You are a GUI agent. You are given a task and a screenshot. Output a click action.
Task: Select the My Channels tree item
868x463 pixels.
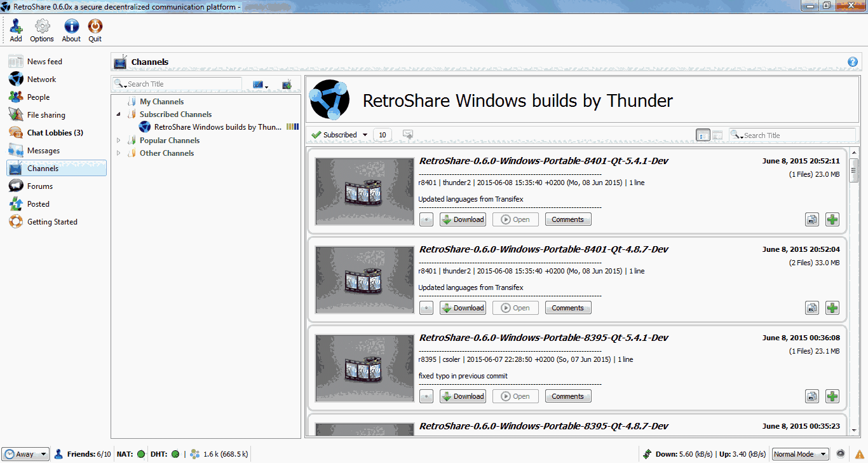pyautogui.click(x=161, y=102)
